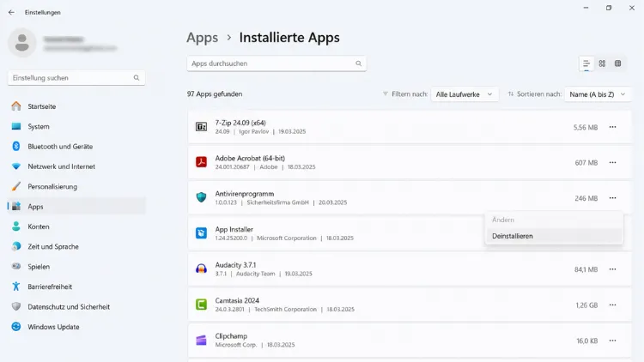Select the Antivirenprogramm name text

[x=245, y=194]
